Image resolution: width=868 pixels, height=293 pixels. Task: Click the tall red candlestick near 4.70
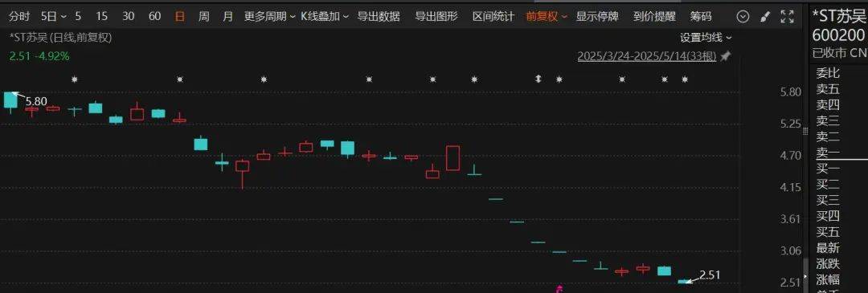click(452, 158)
